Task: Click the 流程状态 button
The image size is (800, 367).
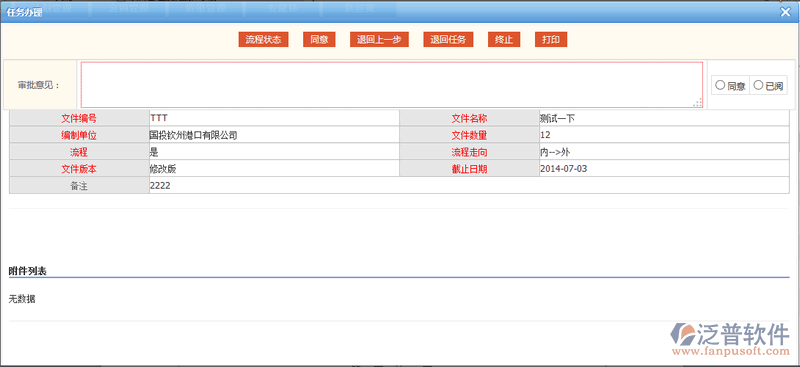Action: coord(263,40)
